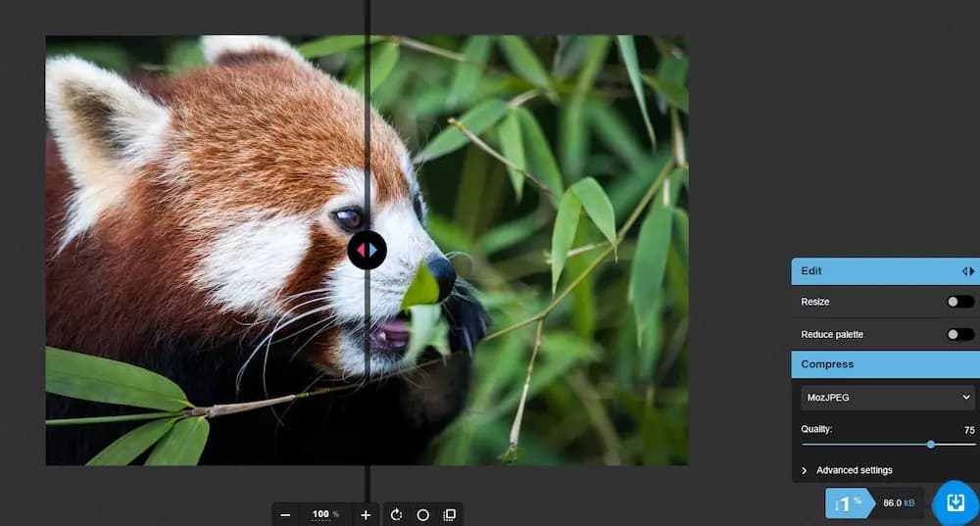Rotate the image with the rotate icon
980x526 pixels.
tap(397, 514)
